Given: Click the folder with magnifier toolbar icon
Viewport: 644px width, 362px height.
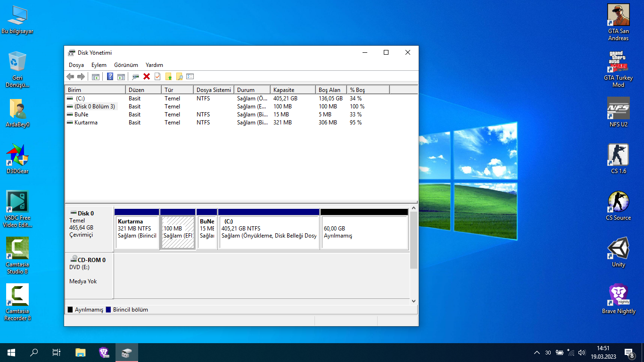Looking at the screenshot, I should tap(179, 76).
